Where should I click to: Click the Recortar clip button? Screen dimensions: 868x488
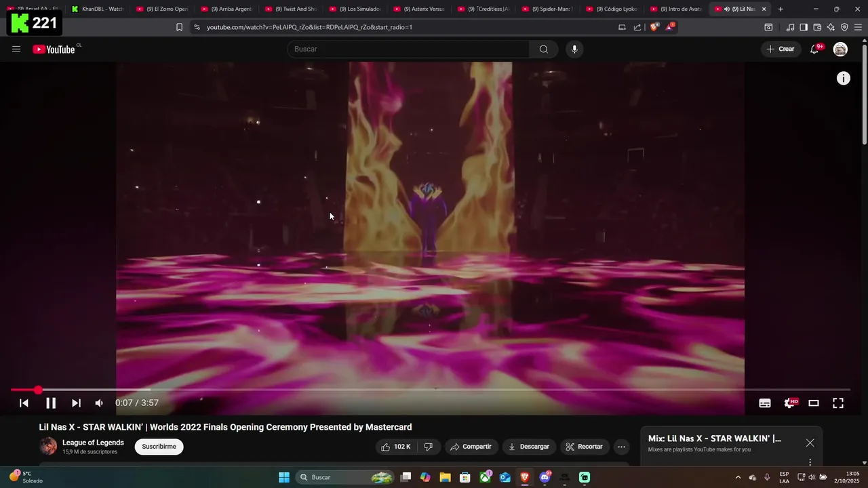click(x=584, y=447)
